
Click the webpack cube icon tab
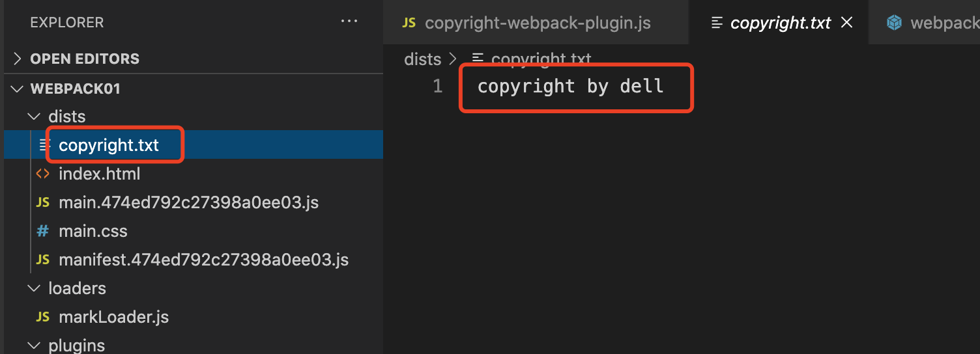coord(894,23)
